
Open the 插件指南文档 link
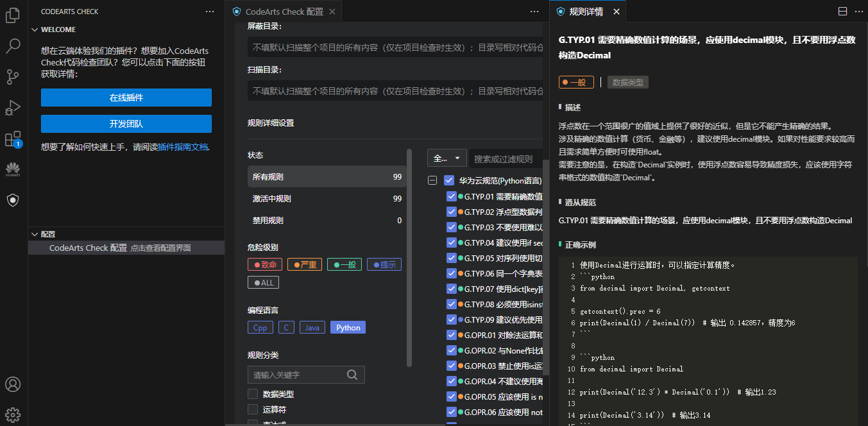[x=183, y=147]
